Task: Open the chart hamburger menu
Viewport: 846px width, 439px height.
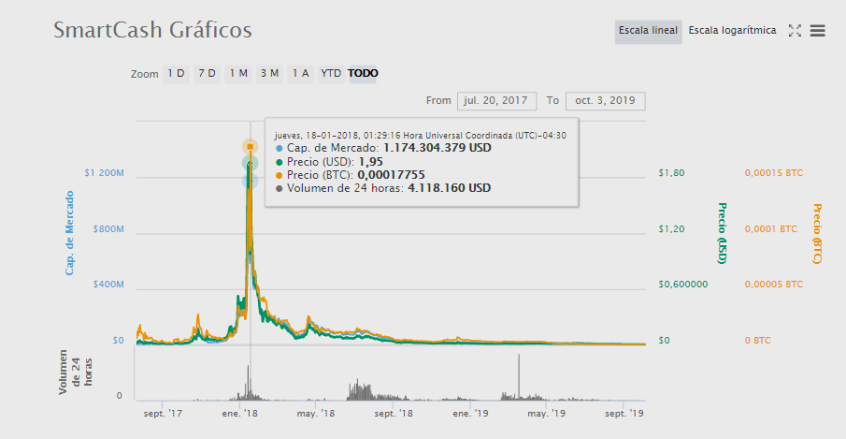Action: [817, 31]
